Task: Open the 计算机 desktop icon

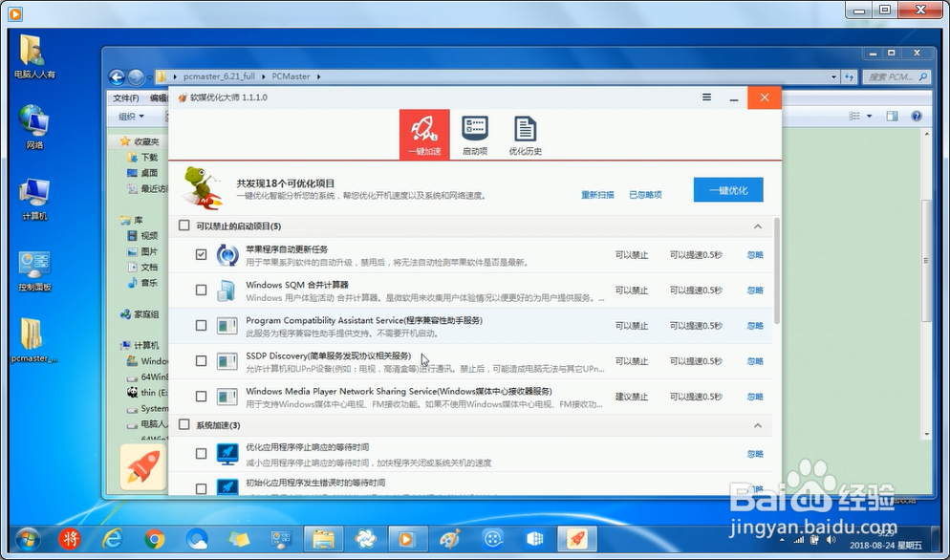Action: pyautogui.click(x=34, y=199)
